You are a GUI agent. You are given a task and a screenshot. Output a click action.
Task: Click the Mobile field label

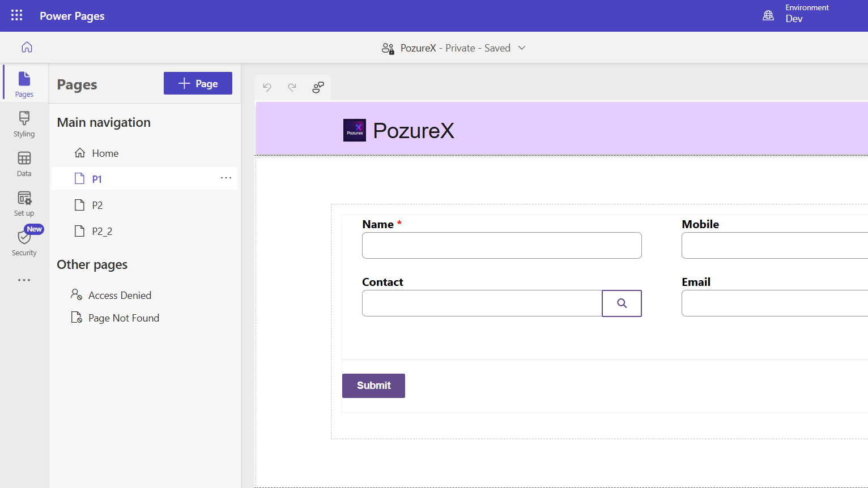(700, 224)
